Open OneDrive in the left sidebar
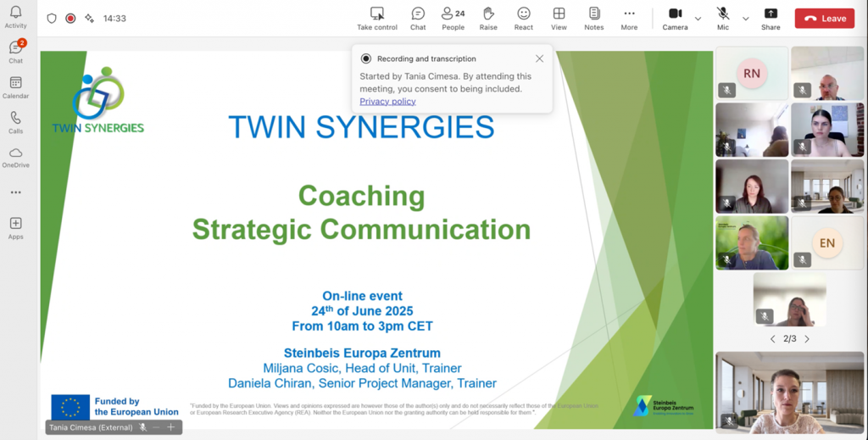 click(x=15, y=157)
